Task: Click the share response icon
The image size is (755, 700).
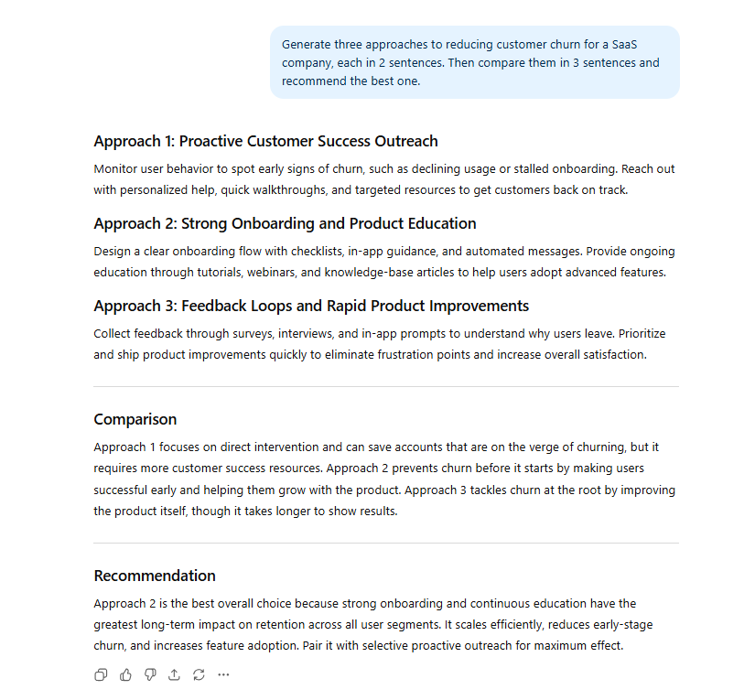Action: point(174,675)
